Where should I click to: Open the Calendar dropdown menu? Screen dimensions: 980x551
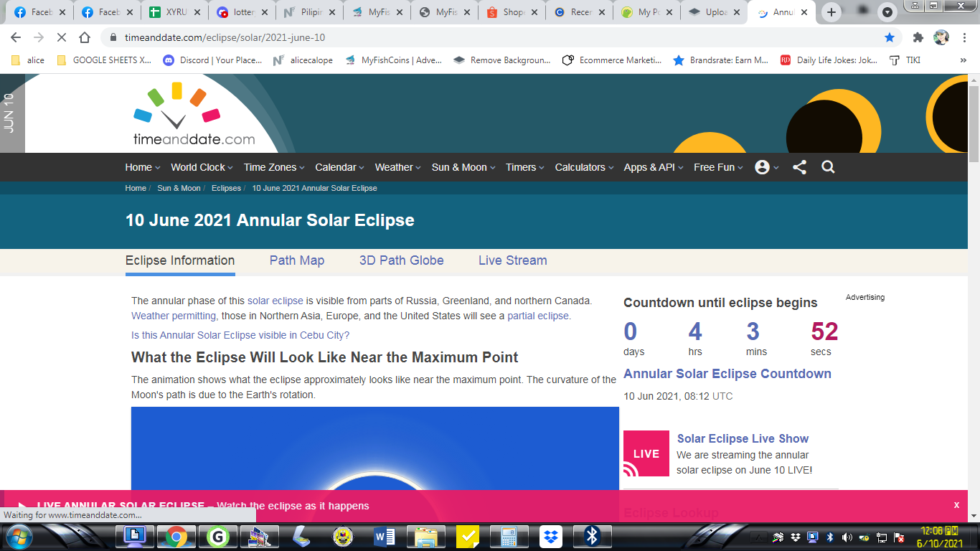[339, 167]
